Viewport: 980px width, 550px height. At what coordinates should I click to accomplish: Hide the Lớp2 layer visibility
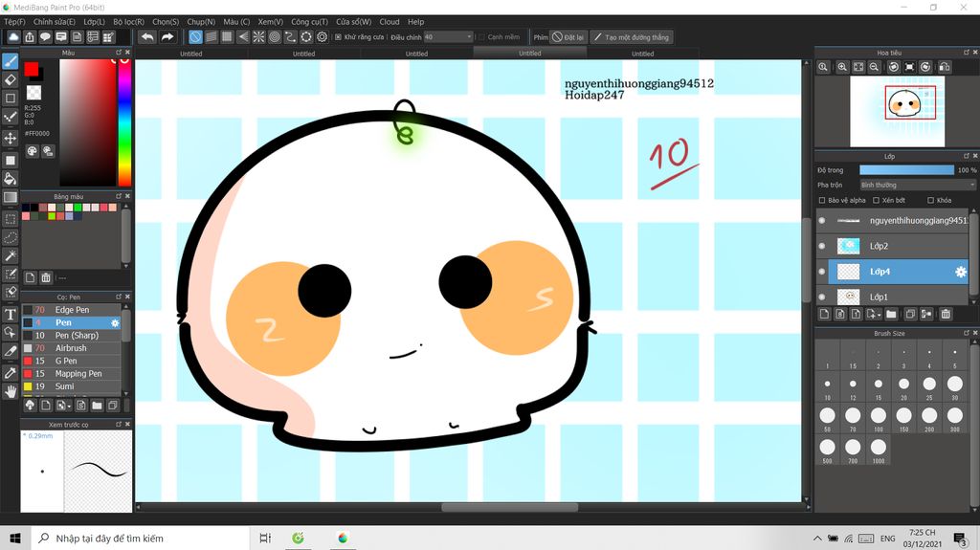pos(822,246)
